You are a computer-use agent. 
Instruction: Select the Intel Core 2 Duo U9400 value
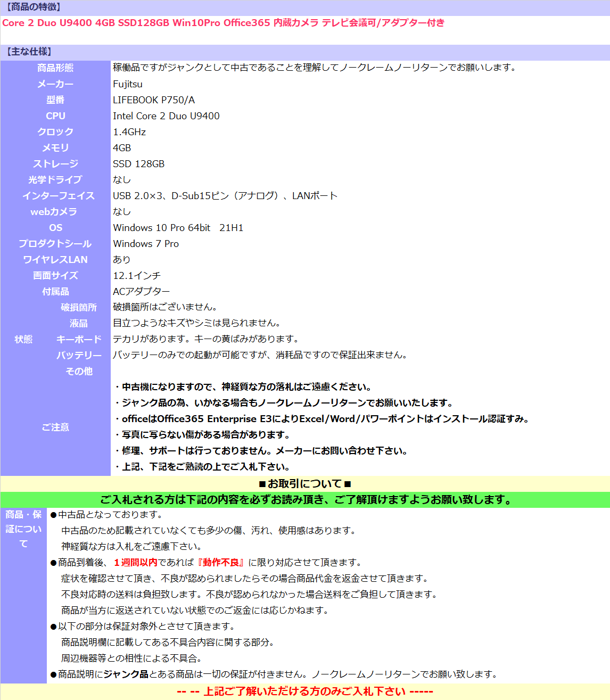pyautogui.click(x=166, y=116)
